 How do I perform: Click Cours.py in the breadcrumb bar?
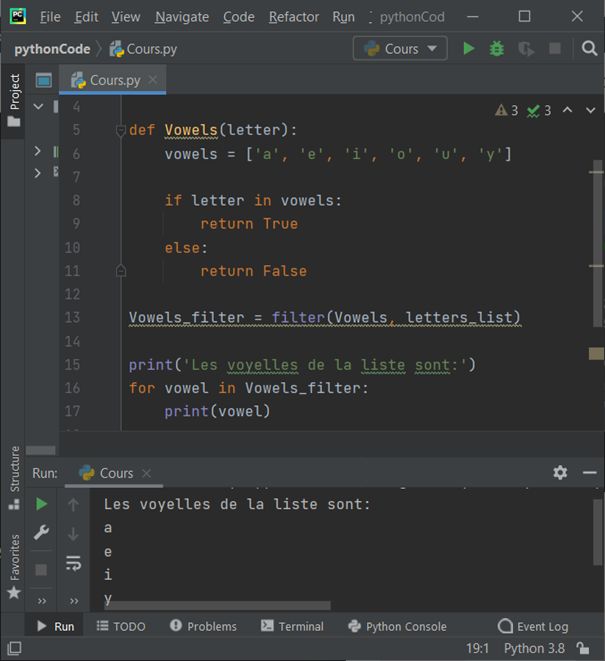click(143, 49)
